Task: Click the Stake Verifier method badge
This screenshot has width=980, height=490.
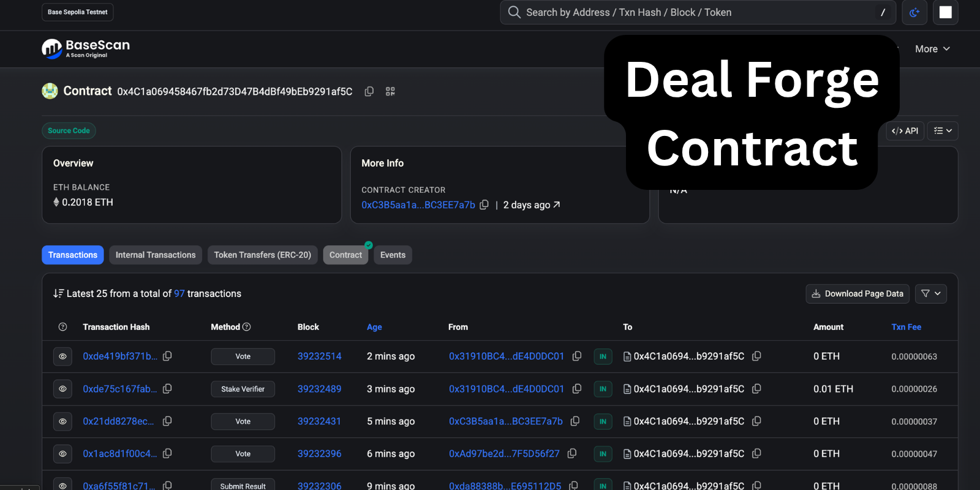Action: (243, 389)
